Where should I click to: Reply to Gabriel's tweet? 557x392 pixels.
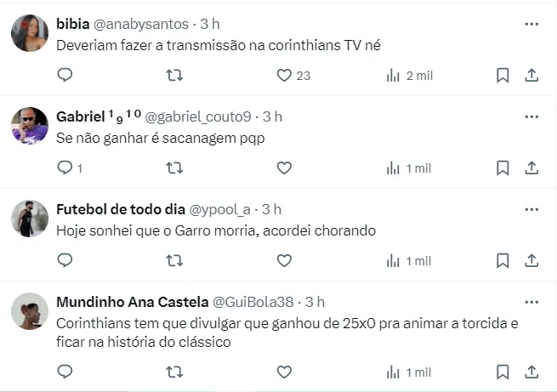[x=65, y=168]
